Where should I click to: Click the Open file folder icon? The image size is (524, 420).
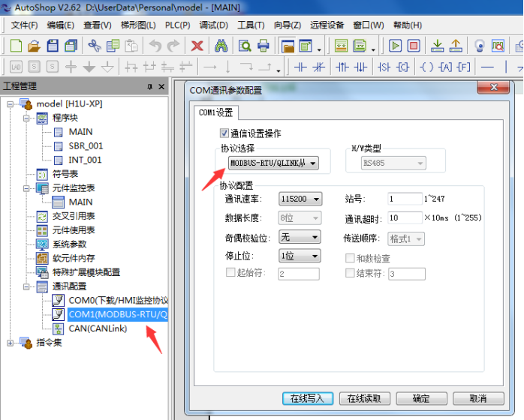pyautogui.click(x=32, y=46)
